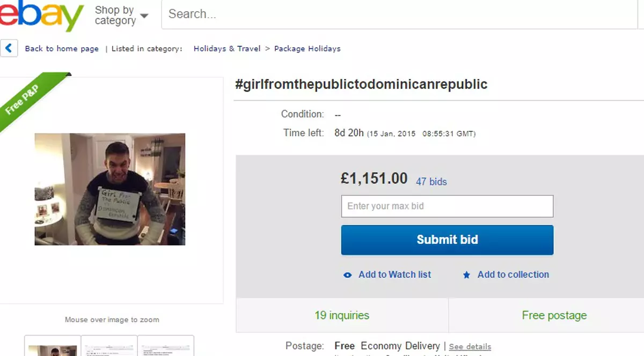Open the main listing photo

point(110,189)
